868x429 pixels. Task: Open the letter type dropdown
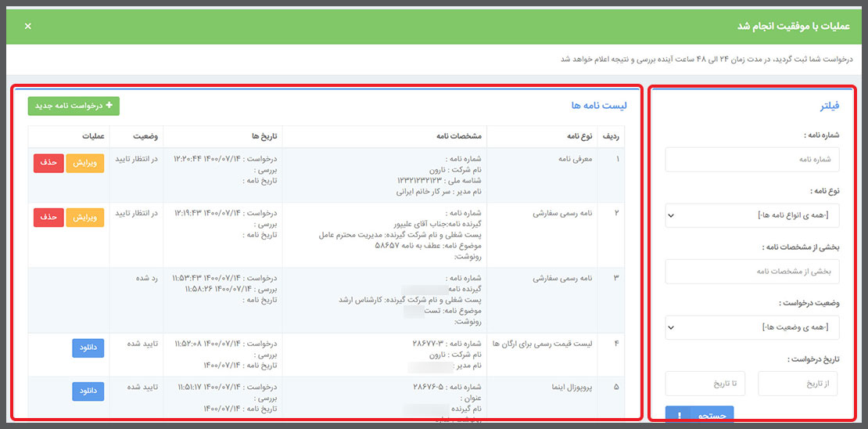tap(751, 215)
